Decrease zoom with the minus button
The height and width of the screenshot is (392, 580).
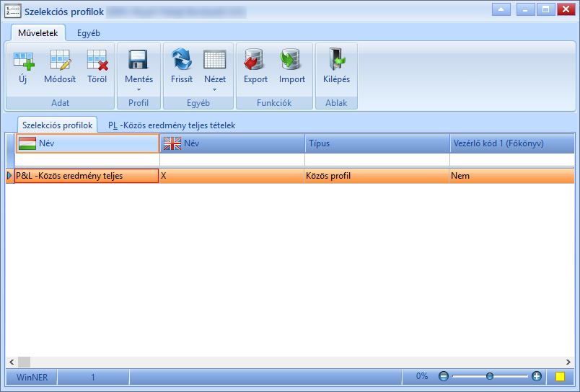(x=444, y=376)
